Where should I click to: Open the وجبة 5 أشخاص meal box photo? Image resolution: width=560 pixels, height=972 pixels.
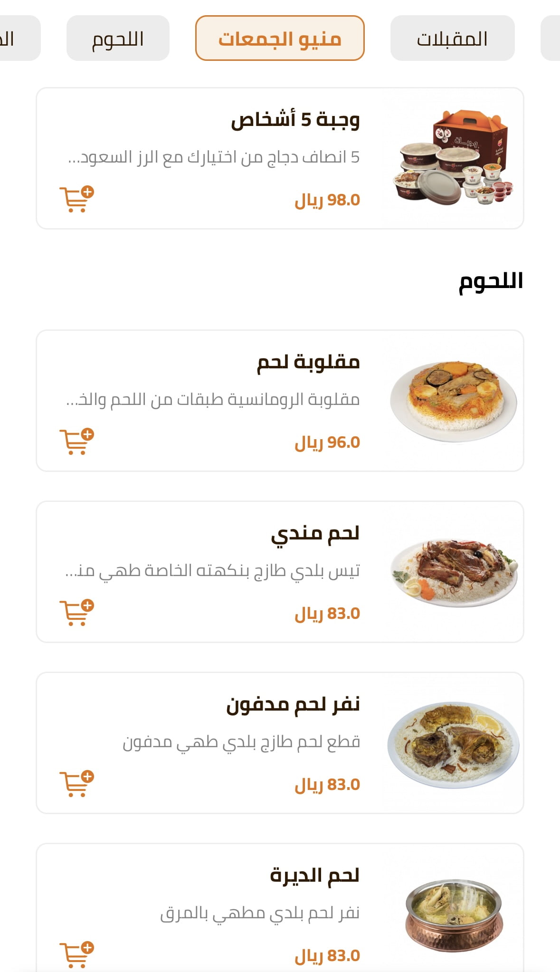click(453, 158)
